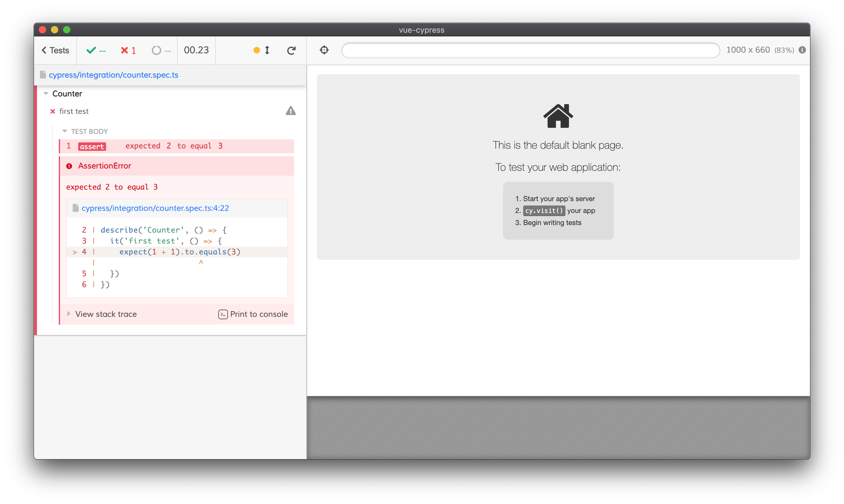Image resolution: width=844 pixels, height=504 pixels.
Task: Click the 1000 x 660 viewport dimensions
Action: [x=748, y=50]
